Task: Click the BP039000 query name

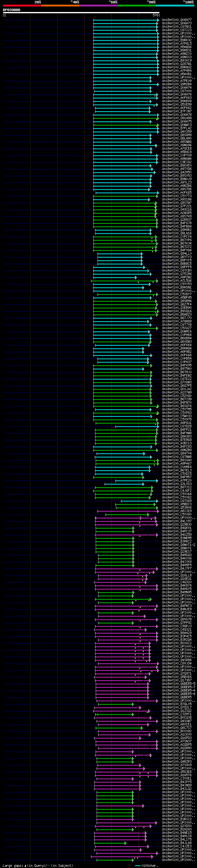Action: click(x=11, y=10)
